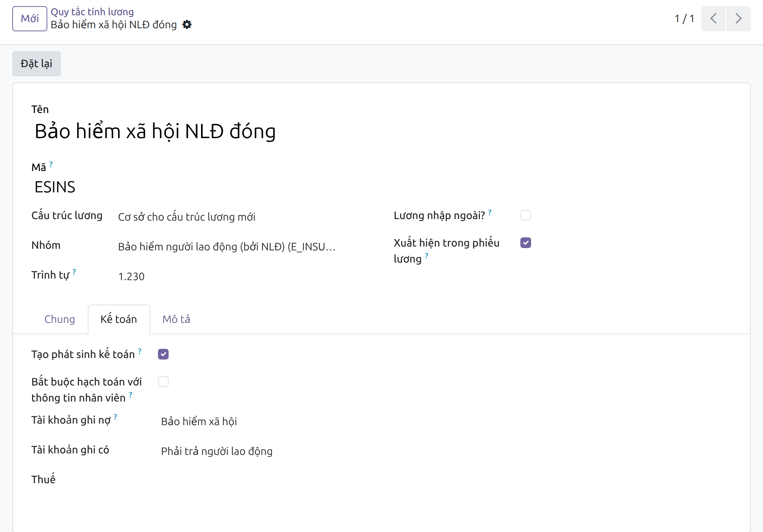
Task: Toggle Lương nhập ngoài checkbox
Action: click(x=526, y=215)
